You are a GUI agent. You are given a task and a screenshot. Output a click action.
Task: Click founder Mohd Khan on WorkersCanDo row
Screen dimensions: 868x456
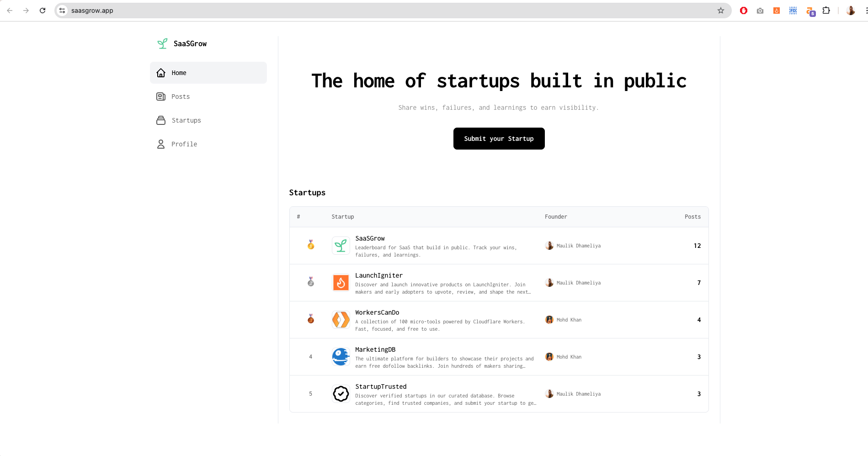pos(569,320)
